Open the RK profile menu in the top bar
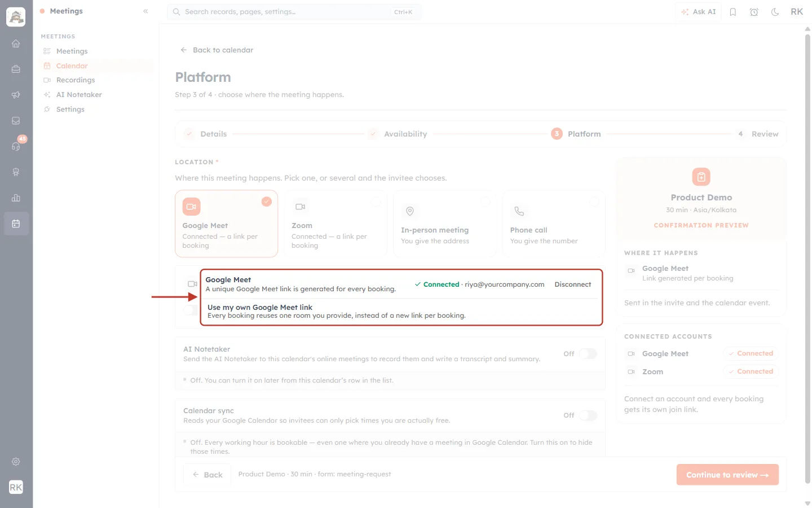The image size is (812, 508). pyautogui.click(x=797, y=12)
